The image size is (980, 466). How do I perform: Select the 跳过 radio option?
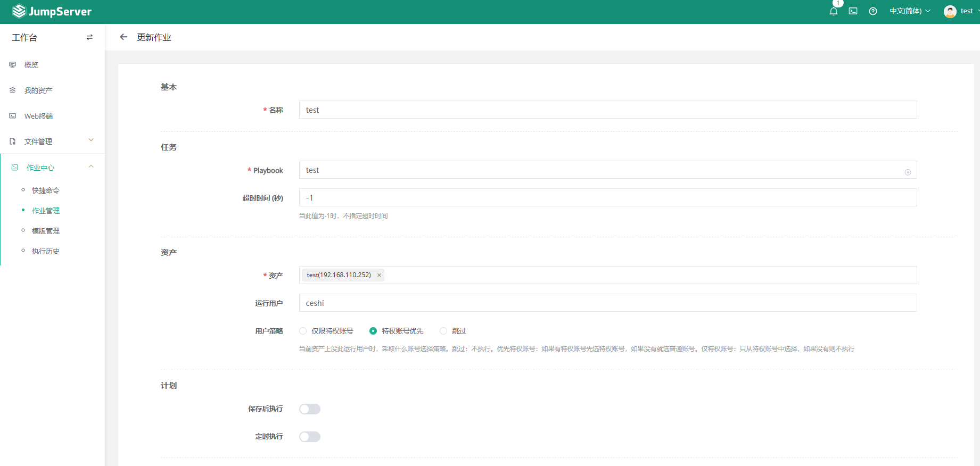[x=443, y=331]
